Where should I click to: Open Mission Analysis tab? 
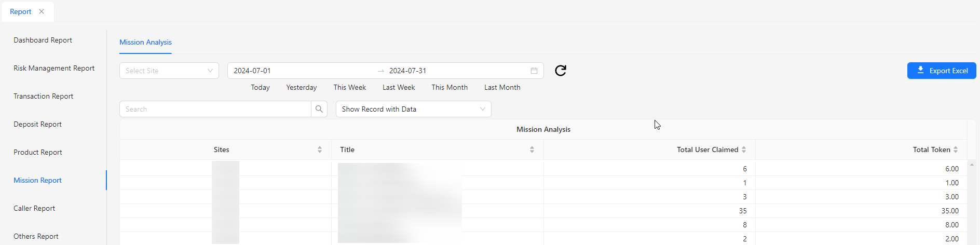coord(145,42)
